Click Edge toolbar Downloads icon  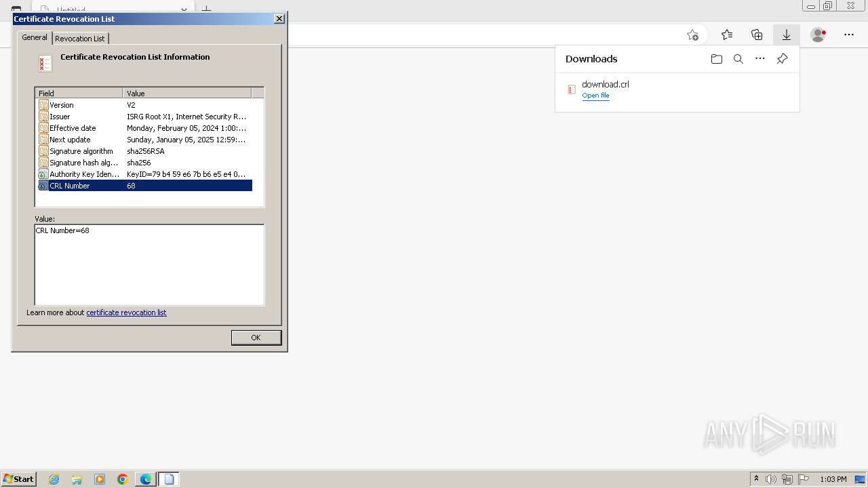click(787, 35)
